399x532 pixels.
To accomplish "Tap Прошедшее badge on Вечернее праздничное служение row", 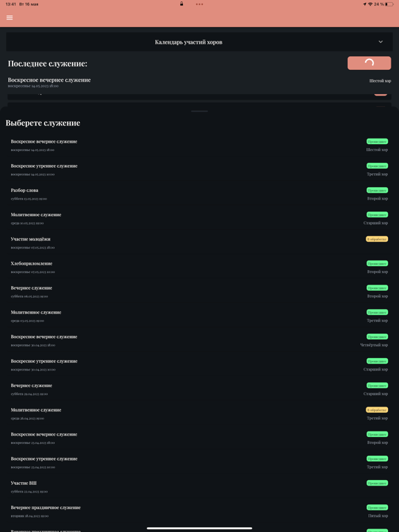I will tap(377, 507).
